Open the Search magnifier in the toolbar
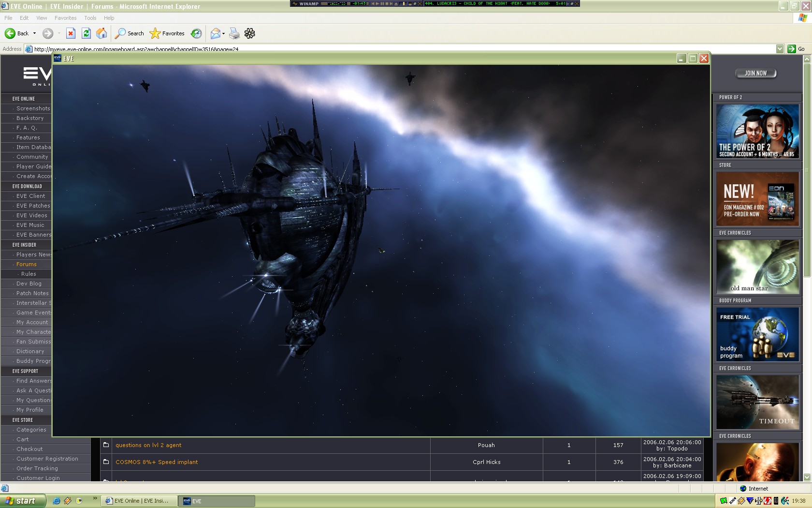Viewport: 812px width, 508px height. pos(120,33)
